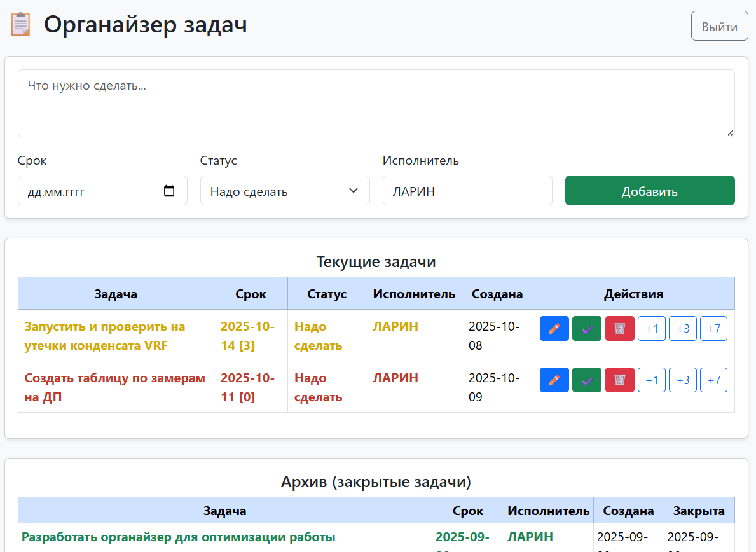This screenshot has width=756, height=552.
Task: Trash the ДП measurements table task
Action: [x=620, y=380]
